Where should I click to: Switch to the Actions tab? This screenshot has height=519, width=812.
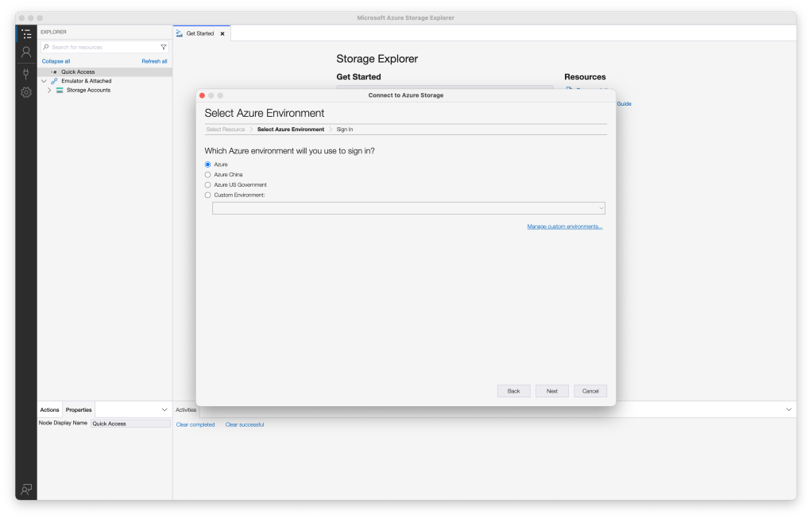coord(49,409)
